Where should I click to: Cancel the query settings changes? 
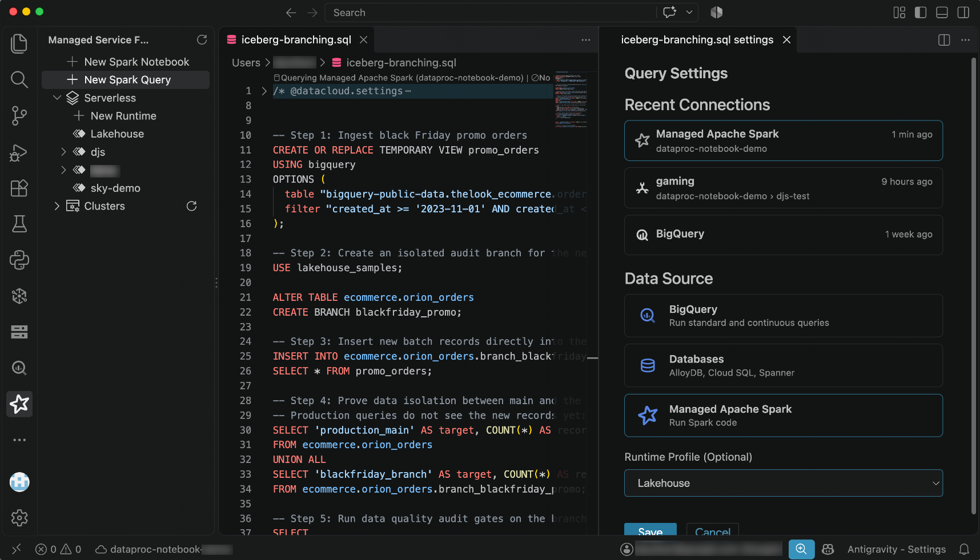coord(712,530)
